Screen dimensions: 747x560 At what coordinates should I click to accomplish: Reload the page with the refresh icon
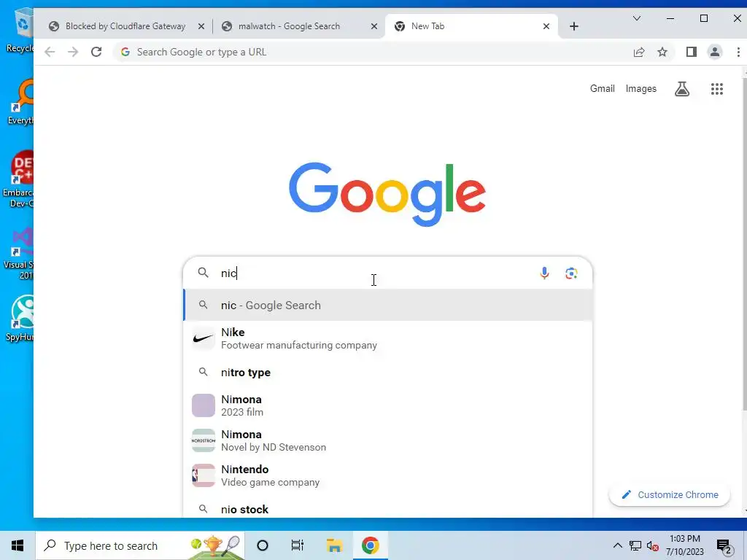[96, 52]
